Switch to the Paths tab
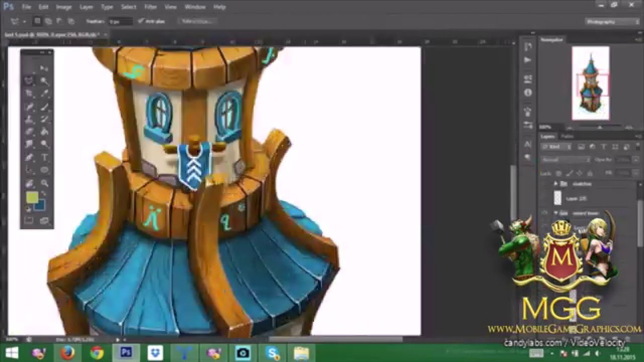Screen dimensions: 644x362 pos(567,136)
